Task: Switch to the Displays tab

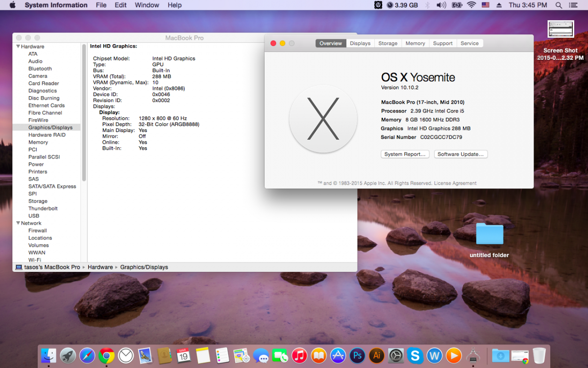Action: point(360,43)
